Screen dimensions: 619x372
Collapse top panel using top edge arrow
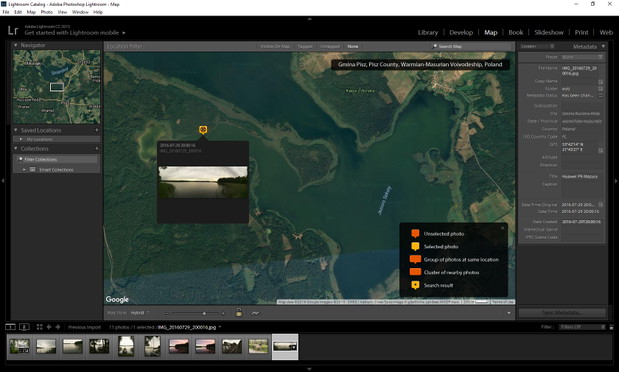click(x=310, y=19)
